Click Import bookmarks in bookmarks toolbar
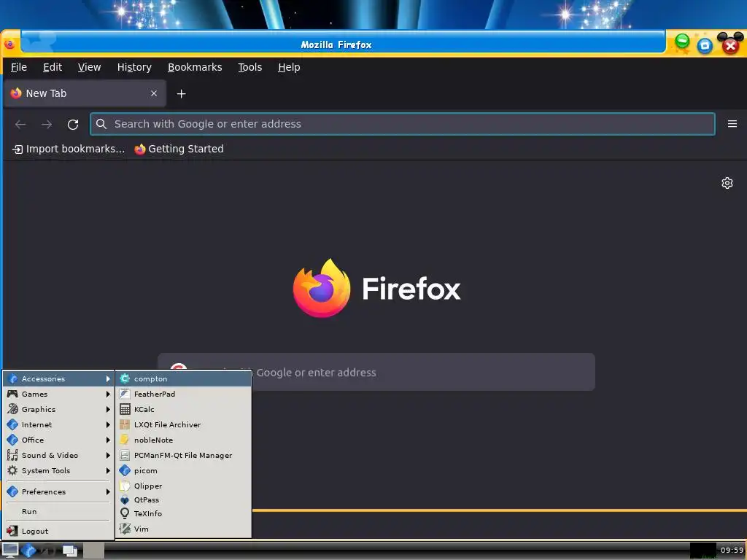This screenshot has height=560, width=747. click(68, 149)
